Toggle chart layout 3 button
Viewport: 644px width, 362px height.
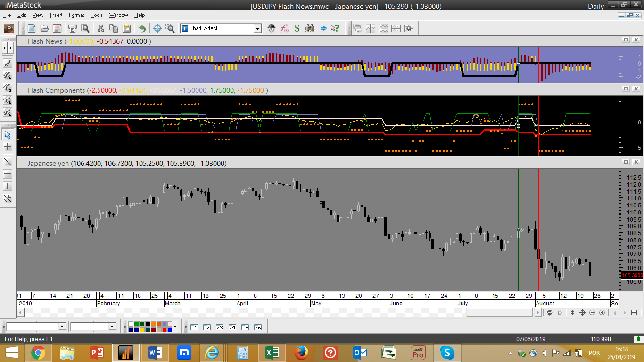pos(219,327)
